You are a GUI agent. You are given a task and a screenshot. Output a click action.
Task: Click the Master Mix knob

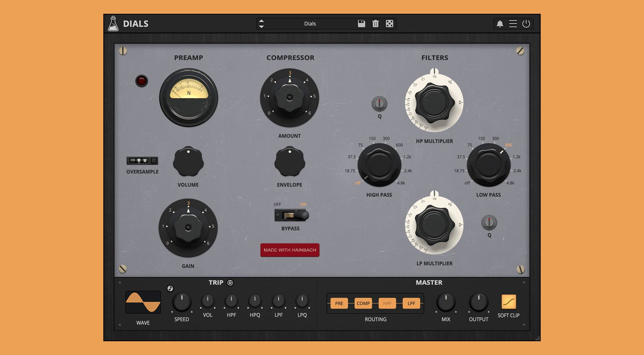tap(446, 302)
